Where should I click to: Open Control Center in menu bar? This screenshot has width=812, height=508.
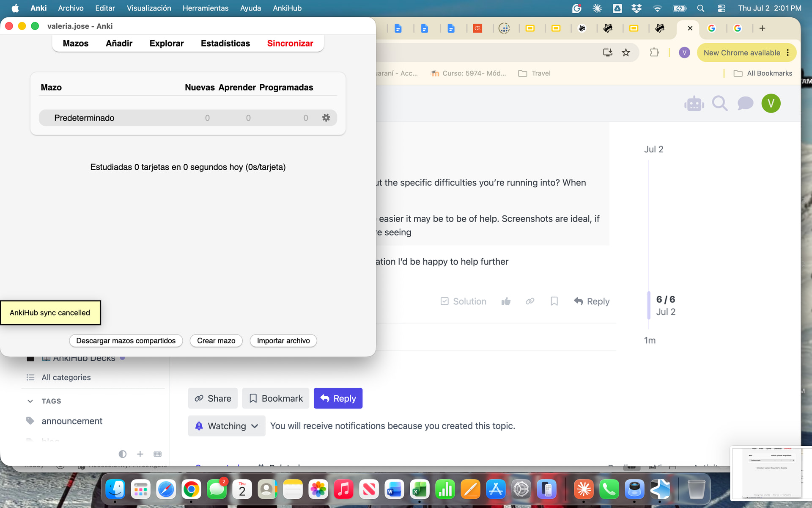[x=721, y=8]
